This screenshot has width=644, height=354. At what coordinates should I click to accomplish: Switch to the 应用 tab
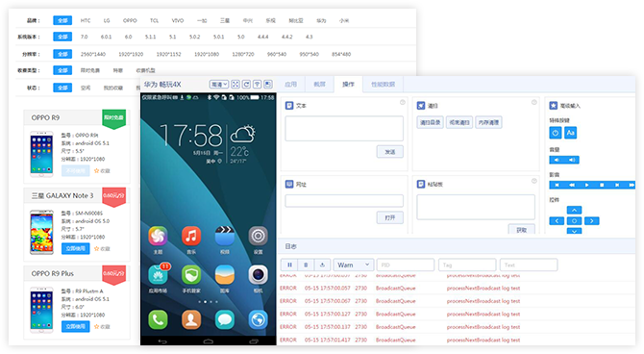point(291,85)
